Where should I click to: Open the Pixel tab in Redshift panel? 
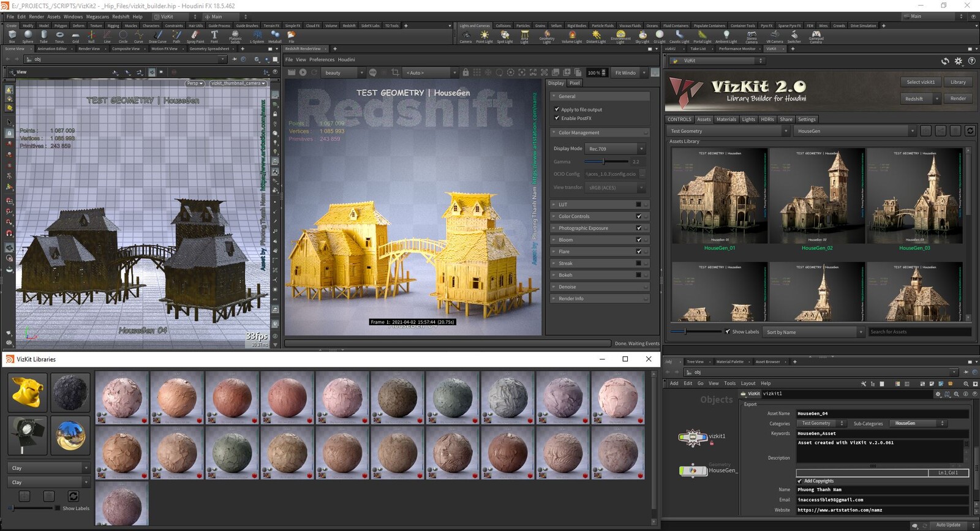click(574, 83)
